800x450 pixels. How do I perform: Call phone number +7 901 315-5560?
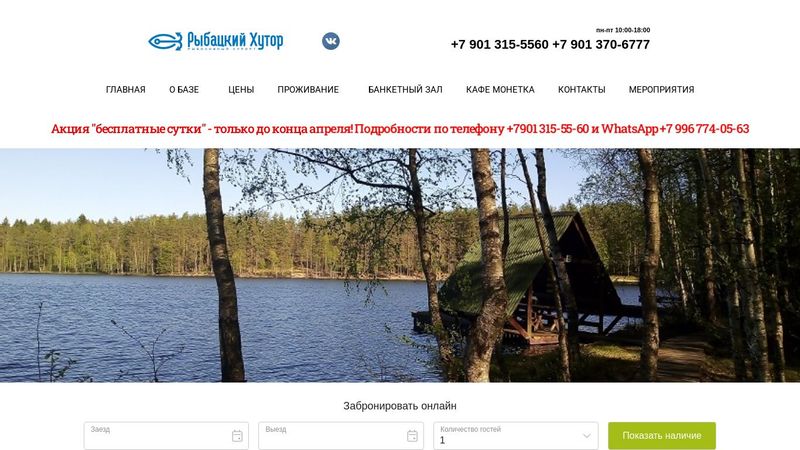(x=499, y=44)
